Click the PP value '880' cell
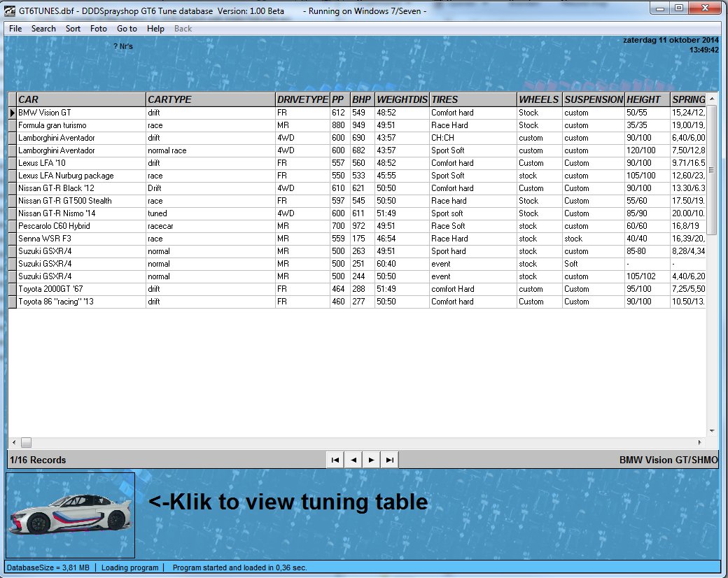Image resolution: width=728 pixels, height=578 pixels. coord(340,125)
